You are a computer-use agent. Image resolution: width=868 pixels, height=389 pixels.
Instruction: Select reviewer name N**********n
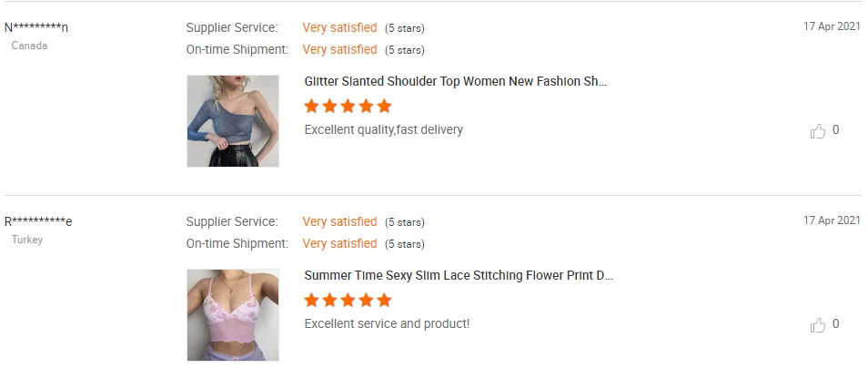coord(36,27)
